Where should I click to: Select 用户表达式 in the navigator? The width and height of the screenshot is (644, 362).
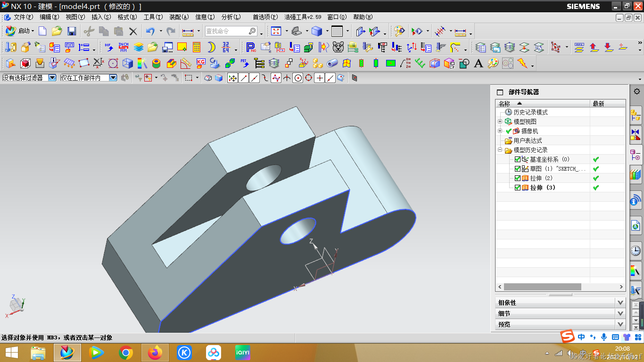click(x=528, y=140)
